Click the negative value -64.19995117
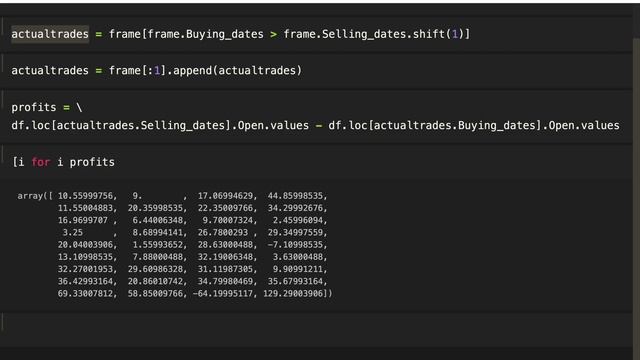The height and width of the screenshot is (360, 640). point(223,293)
